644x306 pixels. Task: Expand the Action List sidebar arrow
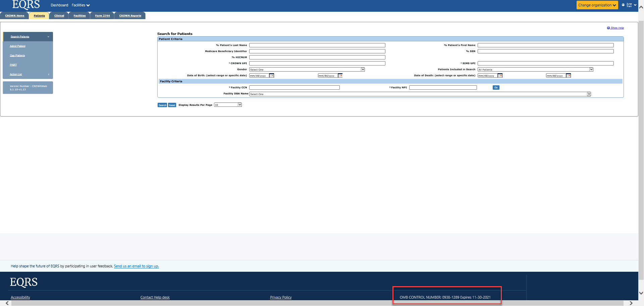49,74
